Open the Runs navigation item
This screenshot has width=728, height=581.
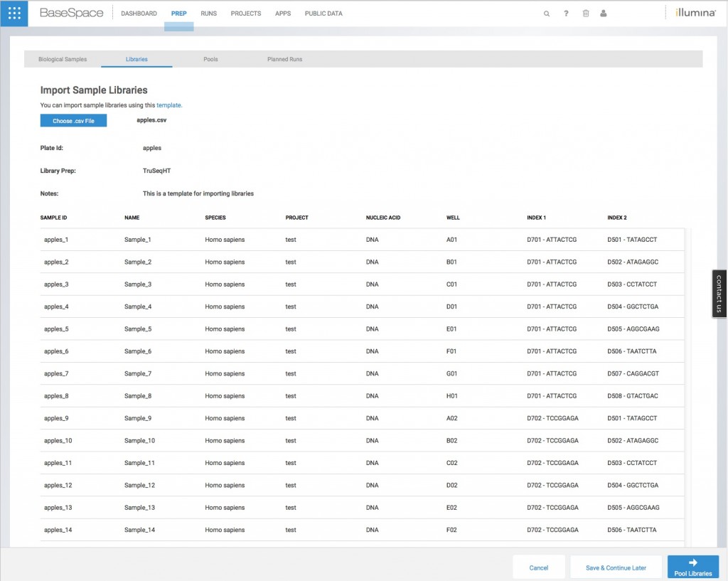click(208, 13)
